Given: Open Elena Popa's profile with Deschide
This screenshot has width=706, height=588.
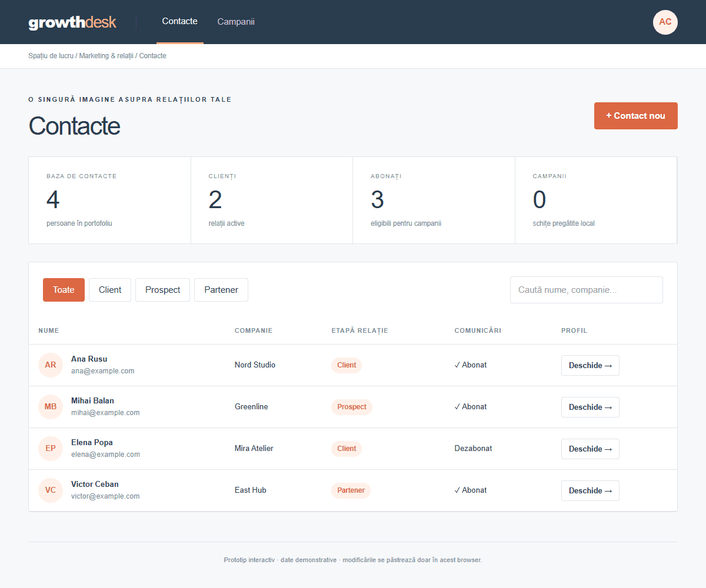Looking at the screenshot, I should [590, 449].
